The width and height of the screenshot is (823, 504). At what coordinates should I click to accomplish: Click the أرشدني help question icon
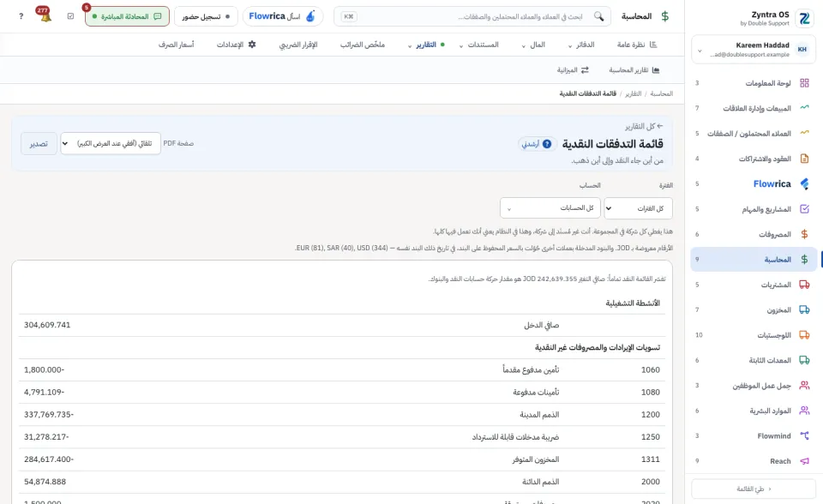(547, 144)
